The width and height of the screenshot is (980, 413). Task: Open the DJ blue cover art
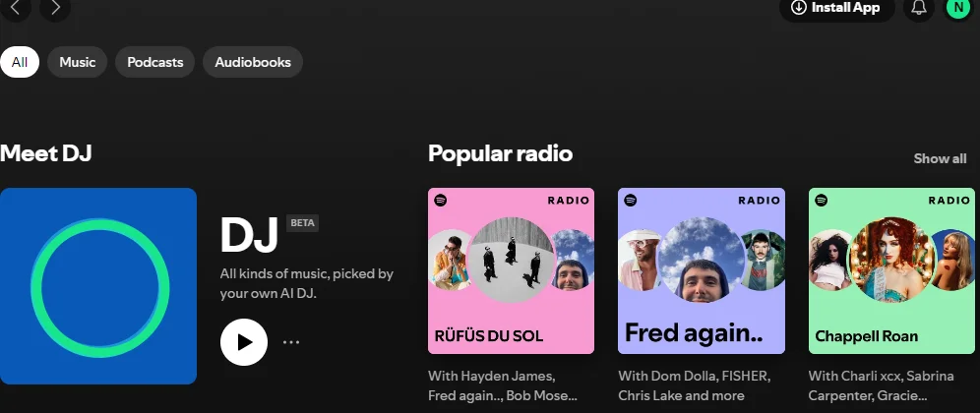[98, 286]
